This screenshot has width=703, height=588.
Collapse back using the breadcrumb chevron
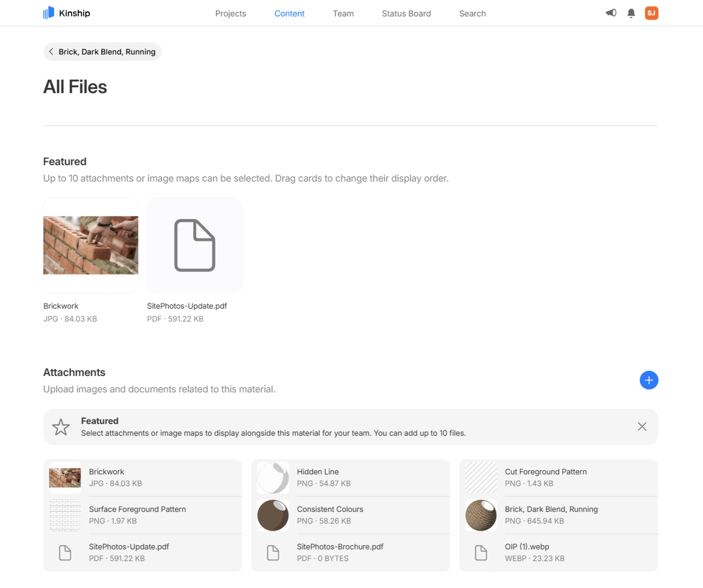click(x=51, y=52)
